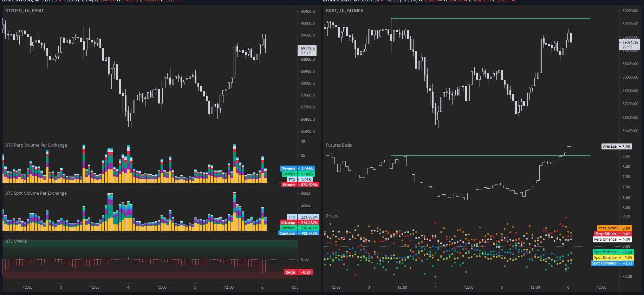The width and height of the screenshot is (644, 295).
Task: Click the 59051.36 price tag on BXBT chart
Action: 627,42
